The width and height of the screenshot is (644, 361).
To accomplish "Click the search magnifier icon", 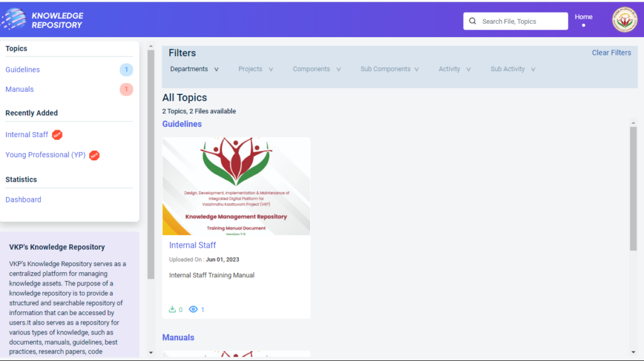I will click(x=473, y=21).
